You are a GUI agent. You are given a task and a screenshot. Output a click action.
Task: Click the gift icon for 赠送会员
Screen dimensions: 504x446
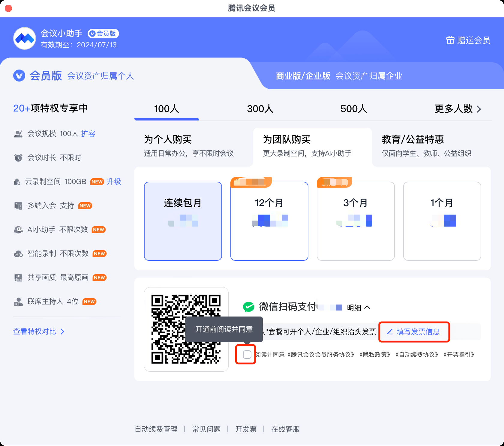coord(450,40)
